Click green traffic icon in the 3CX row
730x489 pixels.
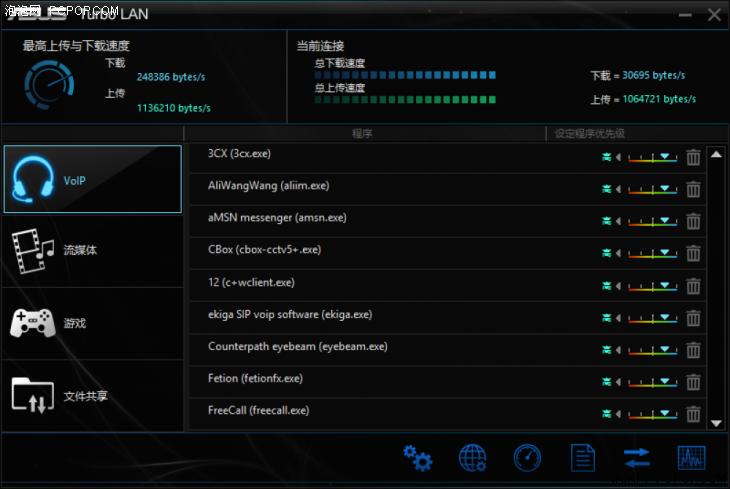pyautogui.click(x=606, y=157)
